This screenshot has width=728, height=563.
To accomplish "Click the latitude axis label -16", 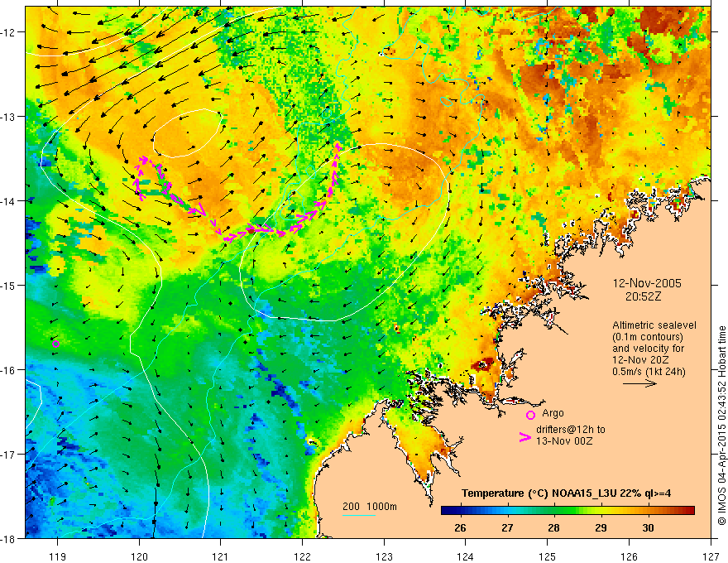I will pos(9,370).
